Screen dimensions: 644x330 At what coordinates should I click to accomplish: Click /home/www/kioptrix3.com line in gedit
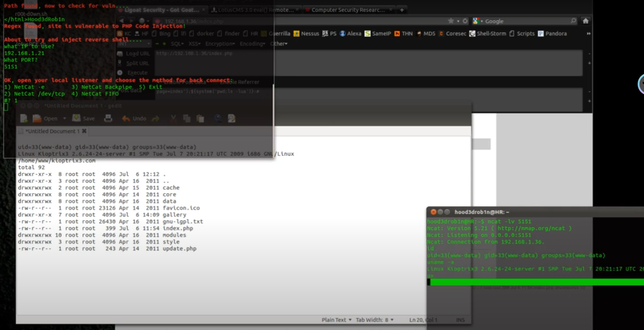click(x=57, y=161)
